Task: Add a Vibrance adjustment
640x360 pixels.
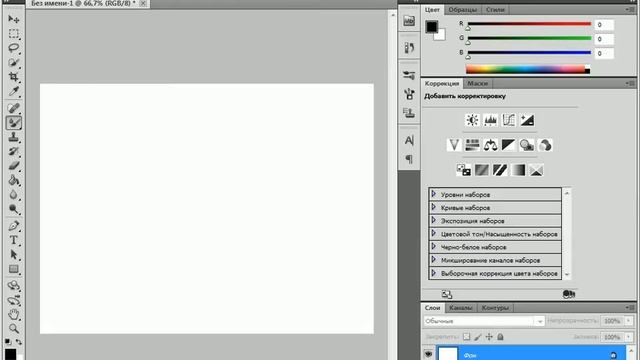Action: coord(454,145)
